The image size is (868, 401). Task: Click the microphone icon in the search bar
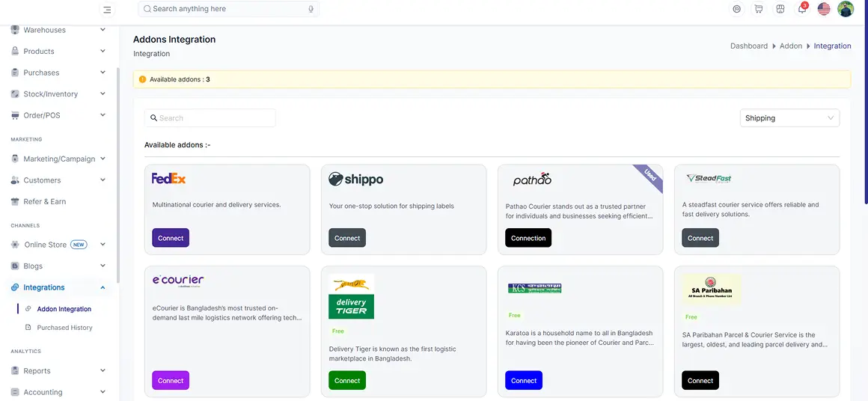tap(311, 9)
